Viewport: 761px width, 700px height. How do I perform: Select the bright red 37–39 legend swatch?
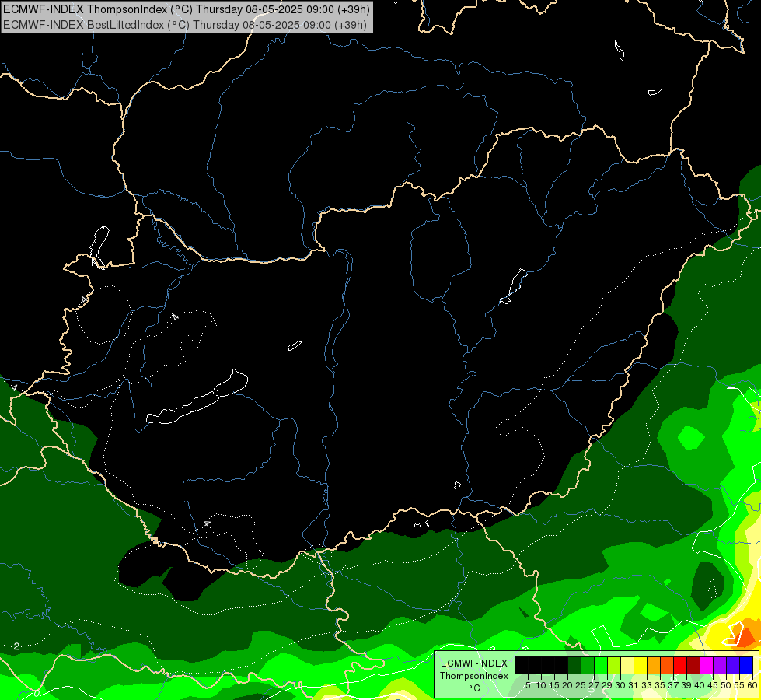coord(680,665)
